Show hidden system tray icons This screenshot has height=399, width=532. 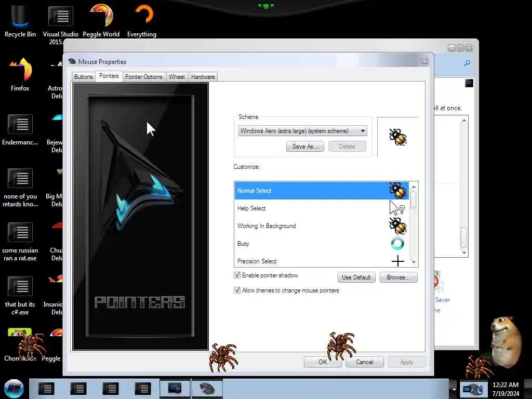[x=454, y=389]
